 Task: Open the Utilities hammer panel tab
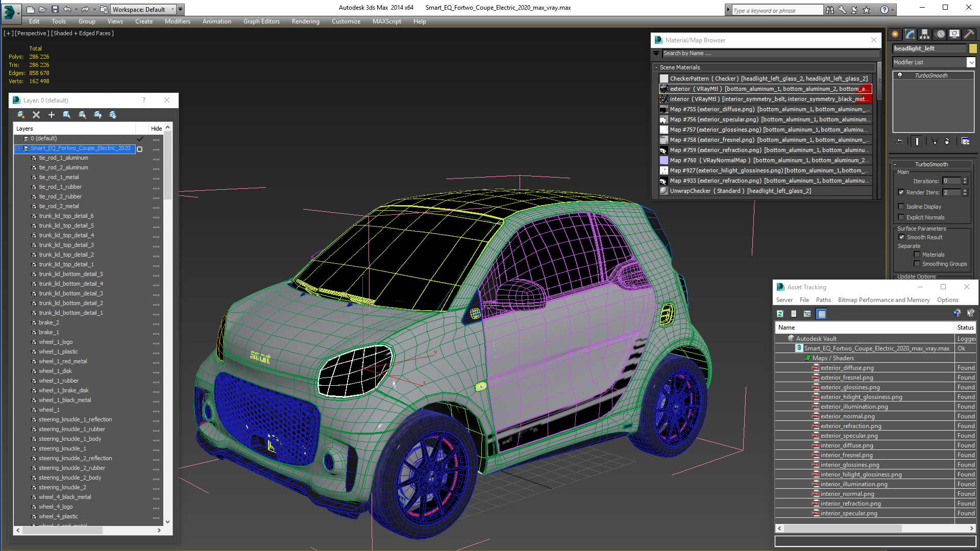click(969, 34)
